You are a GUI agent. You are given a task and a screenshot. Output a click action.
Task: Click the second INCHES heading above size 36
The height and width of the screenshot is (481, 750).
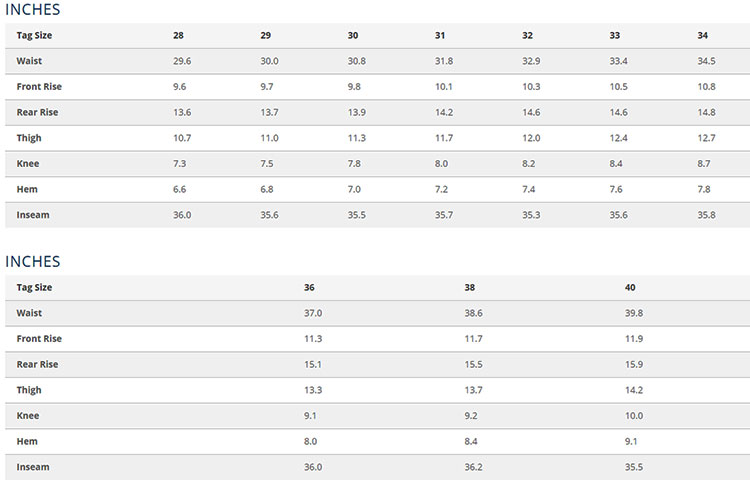pos(33,262)
